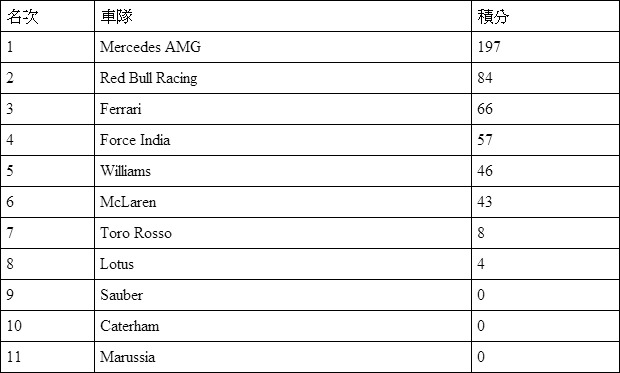Click the Toro Rosso team name
Viewport: 620px width, 373px height.
pyautogui.click(x=136, y=233)
